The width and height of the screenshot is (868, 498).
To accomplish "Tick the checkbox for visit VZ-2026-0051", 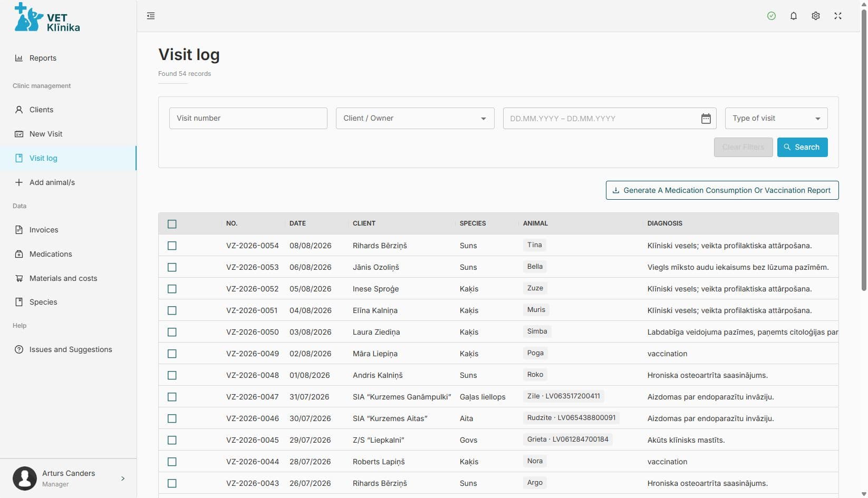I will pos(172,310).
